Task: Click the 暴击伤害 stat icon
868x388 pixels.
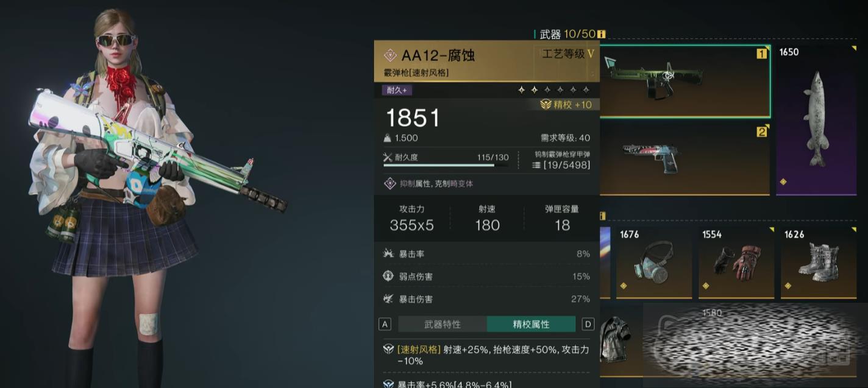Action: 388,298
